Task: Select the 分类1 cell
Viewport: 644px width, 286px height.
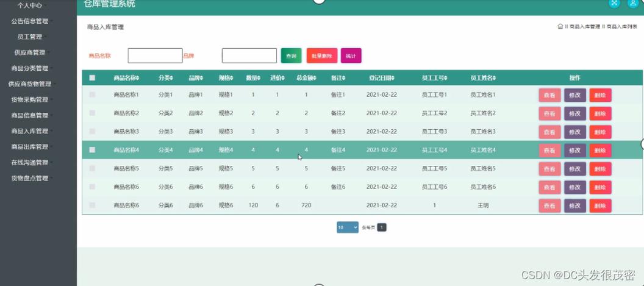Action: tap(165, 95)
